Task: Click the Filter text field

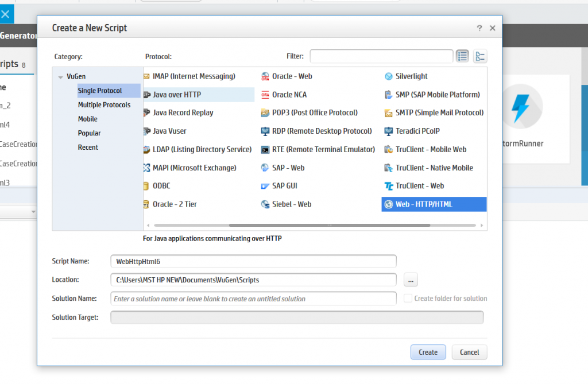Action: click(x=381, y=56)
